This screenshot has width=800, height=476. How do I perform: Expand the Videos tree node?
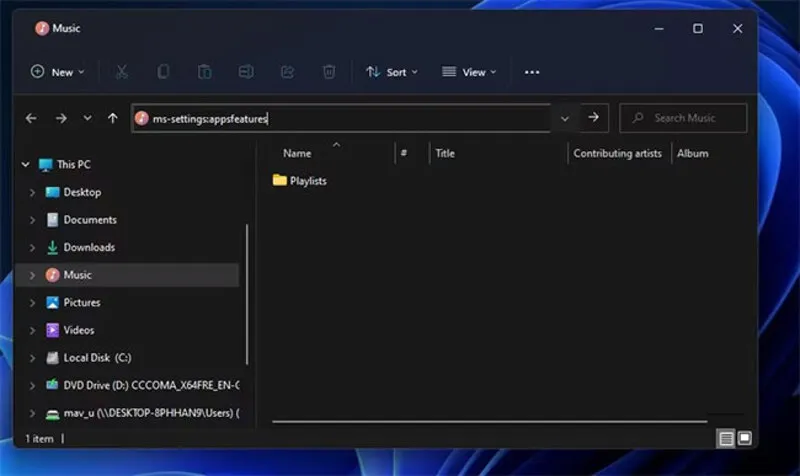coord(32,330)
